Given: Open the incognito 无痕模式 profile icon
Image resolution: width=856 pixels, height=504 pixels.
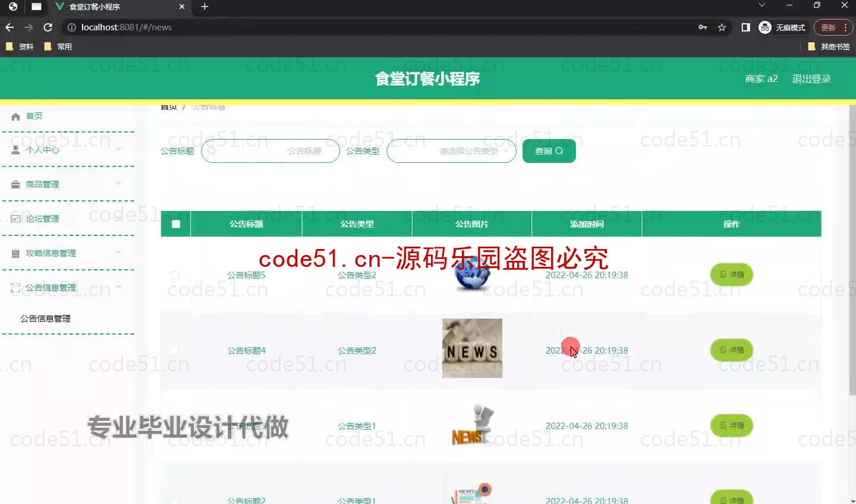Looking at the screenshot, I should pyautogui.click(x=765, y=27).
